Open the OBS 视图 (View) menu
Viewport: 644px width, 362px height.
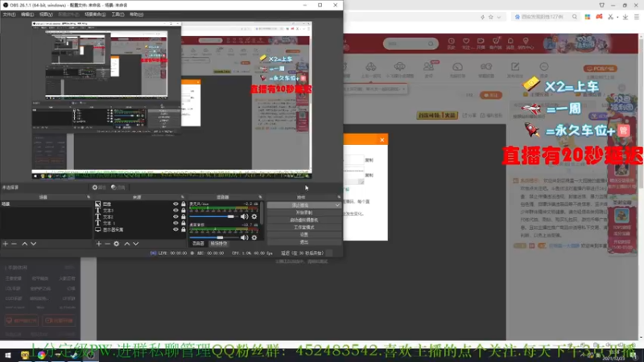coord(46,14)
